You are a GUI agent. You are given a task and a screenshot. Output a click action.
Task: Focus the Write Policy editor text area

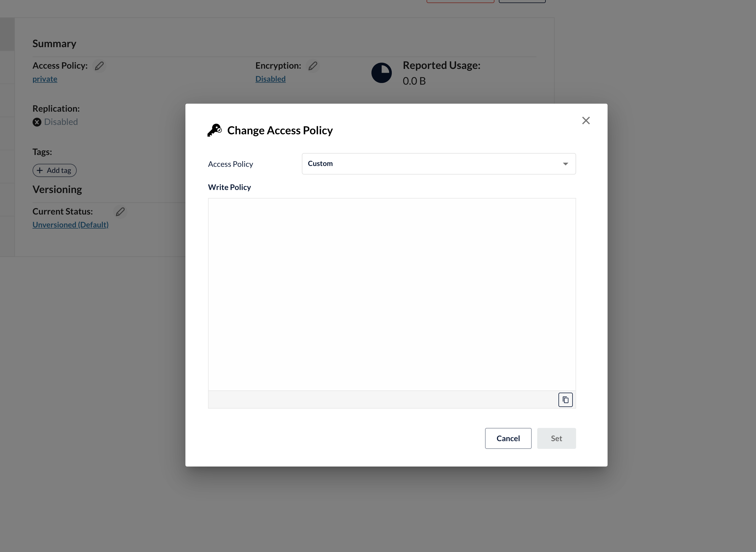tap(392, 294)
